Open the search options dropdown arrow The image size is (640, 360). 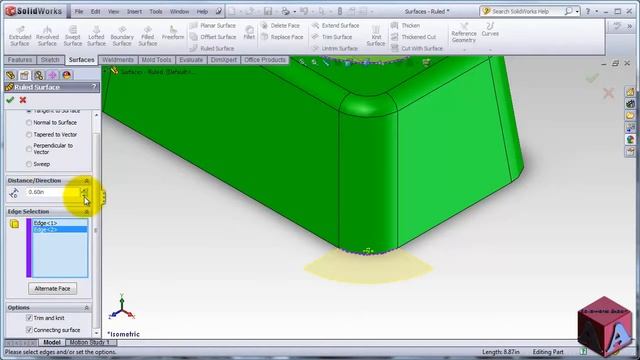[577, 12]
